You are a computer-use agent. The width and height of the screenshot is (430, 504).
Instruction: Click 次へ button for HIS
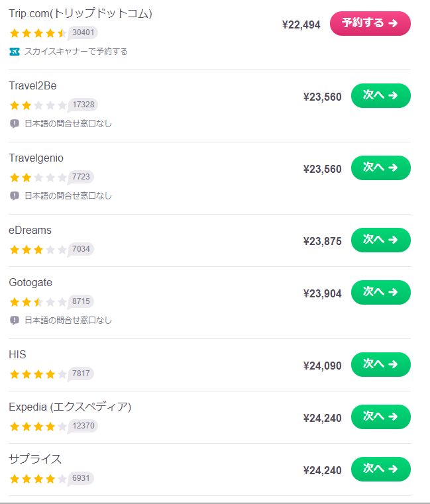pos(380,364)
